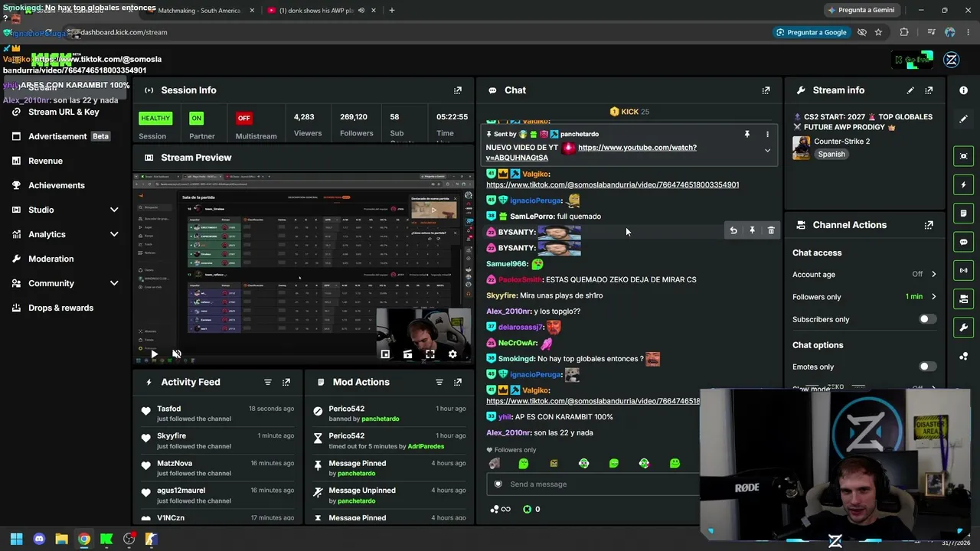Pin BYSANTY's hovered chat message
Image resolution: width=980 pixels, height=551 pixels.
(752, 230)
